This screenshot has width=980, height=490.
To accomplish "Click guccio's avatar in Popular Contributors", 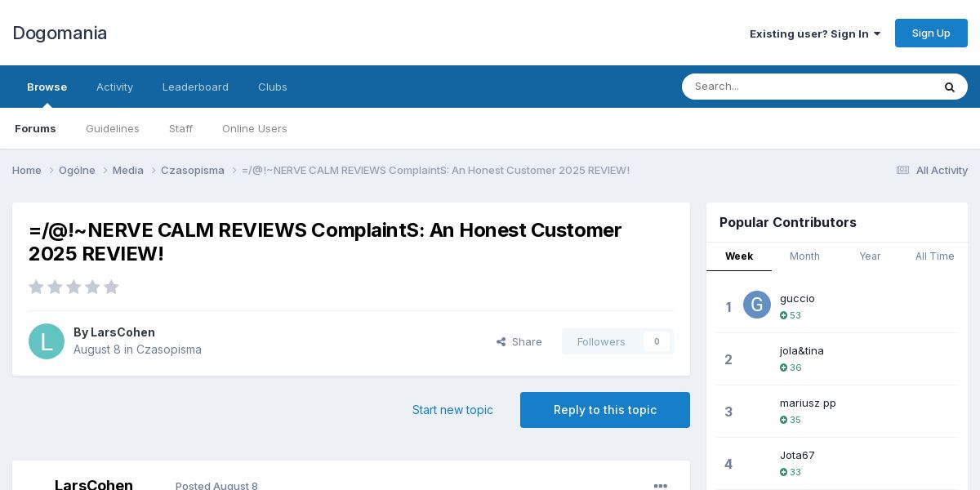I will pos(757,305).
